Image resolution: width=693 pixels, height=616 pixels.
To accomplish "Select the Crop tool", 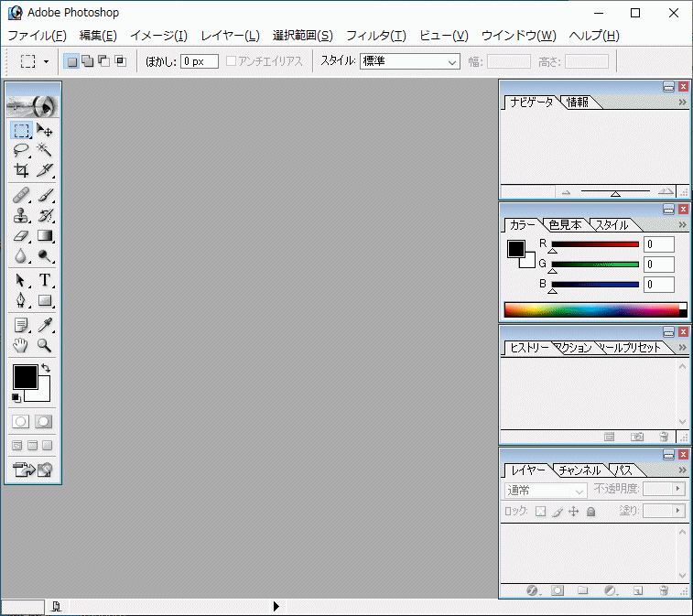I will click(21, 170).
